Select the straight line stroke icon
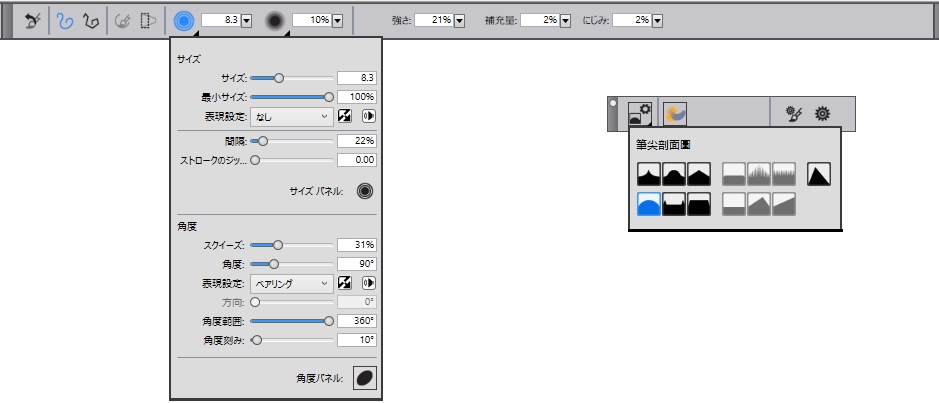This screenshot has height=403, width=939. (90, 20)
